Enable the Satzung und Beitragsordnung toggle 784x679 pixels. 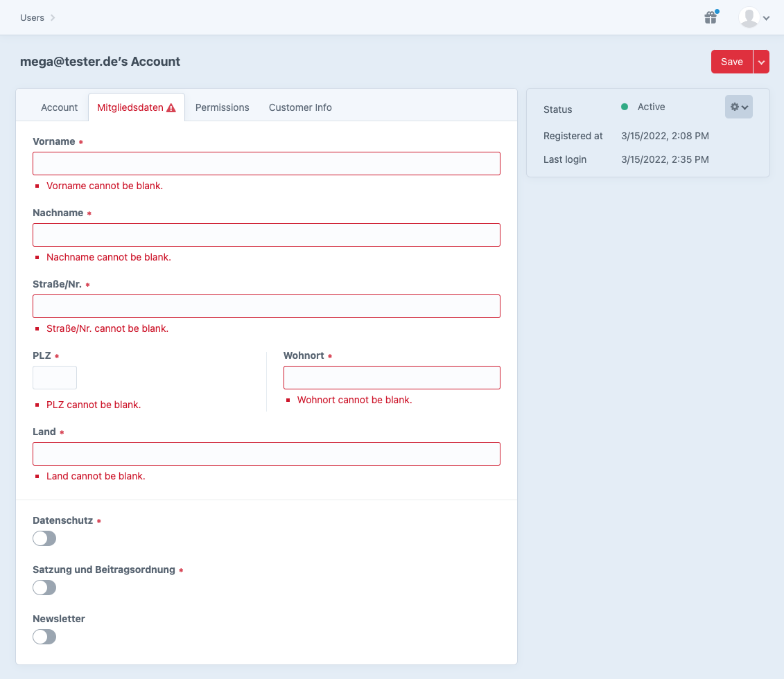point(44,588)
